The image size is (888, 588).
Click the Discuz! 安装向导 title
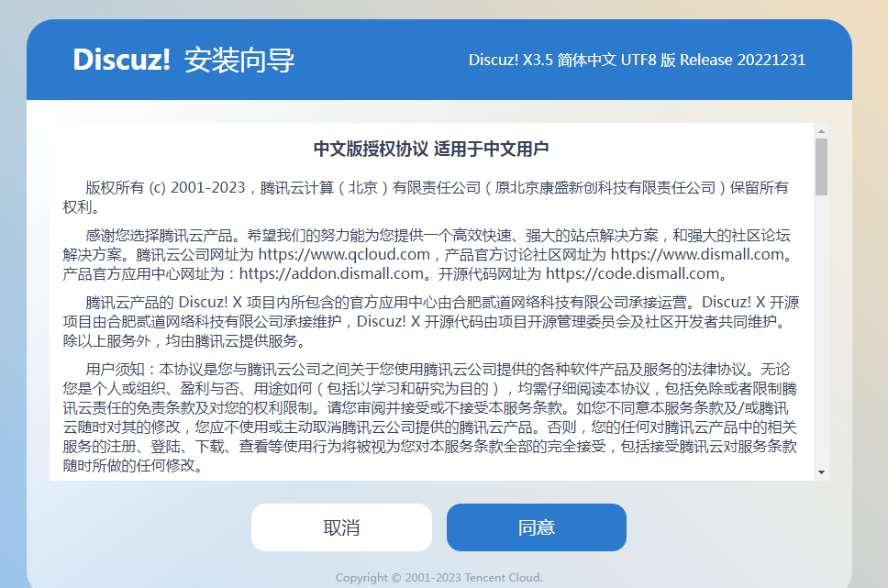(x=183, y=60)
